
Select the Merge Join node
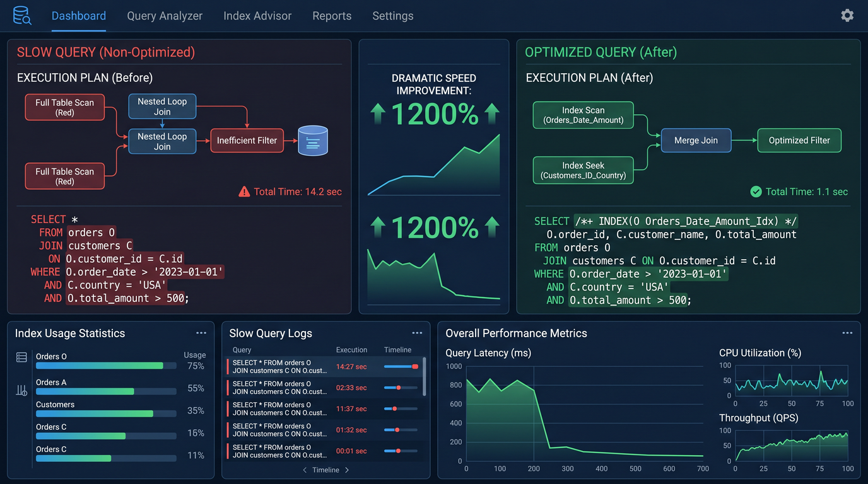click(x=696, y=141)
